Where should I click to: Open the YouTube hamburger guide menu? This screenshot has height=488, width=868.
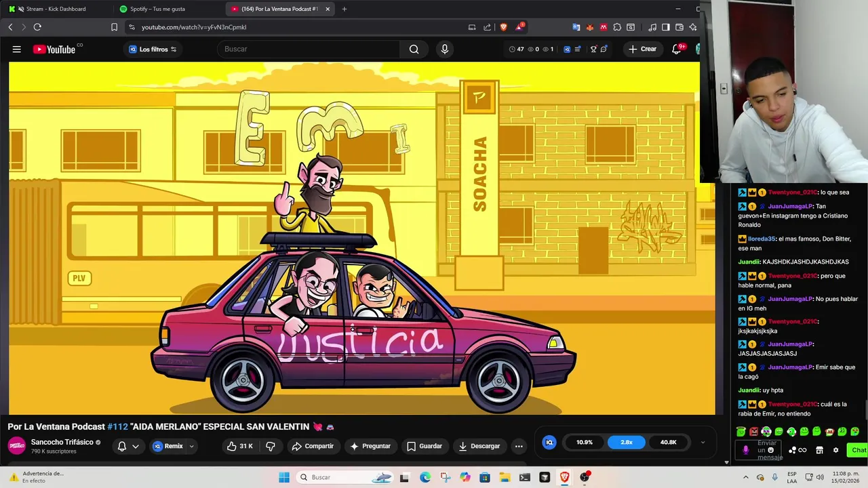[x=16, y=49]
